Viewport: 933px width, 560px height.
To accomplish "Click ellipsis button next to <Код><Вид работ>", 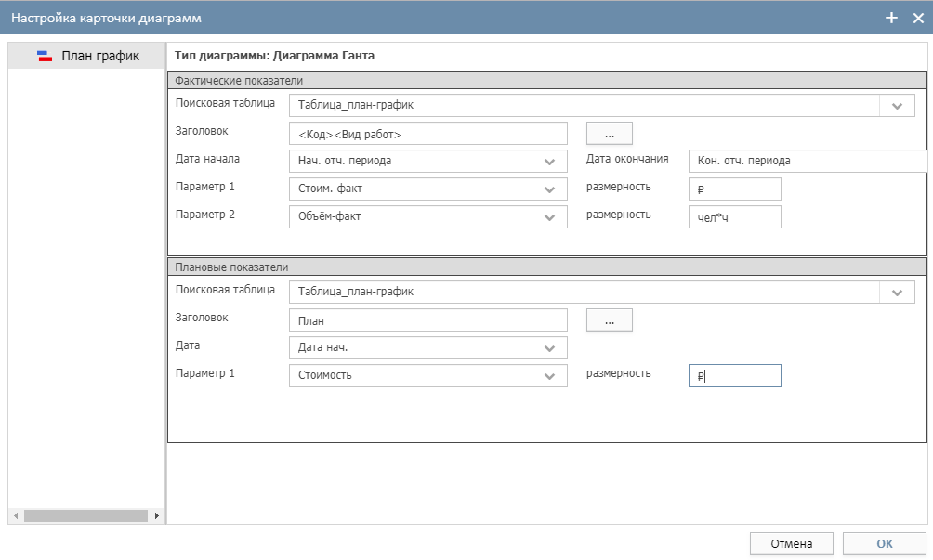I will coord(609,134).
